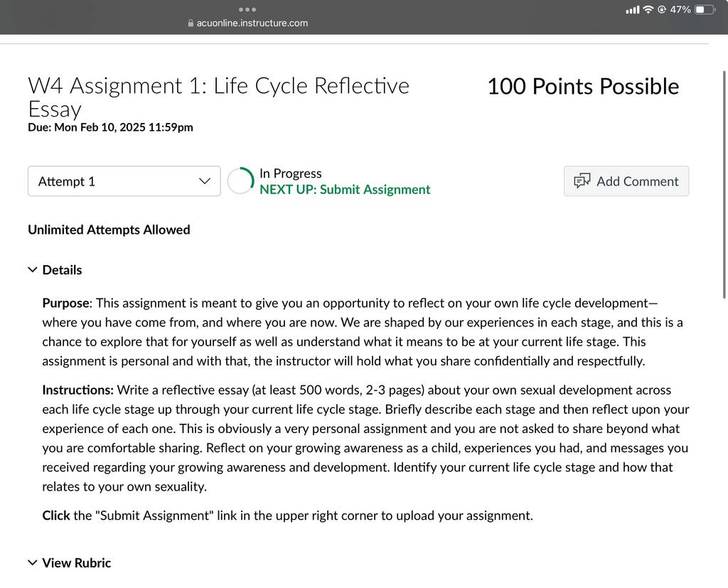This screenshot has height=588, width=728.
Task: Tap the cellular signal bars icon
Action: point(632,10)
